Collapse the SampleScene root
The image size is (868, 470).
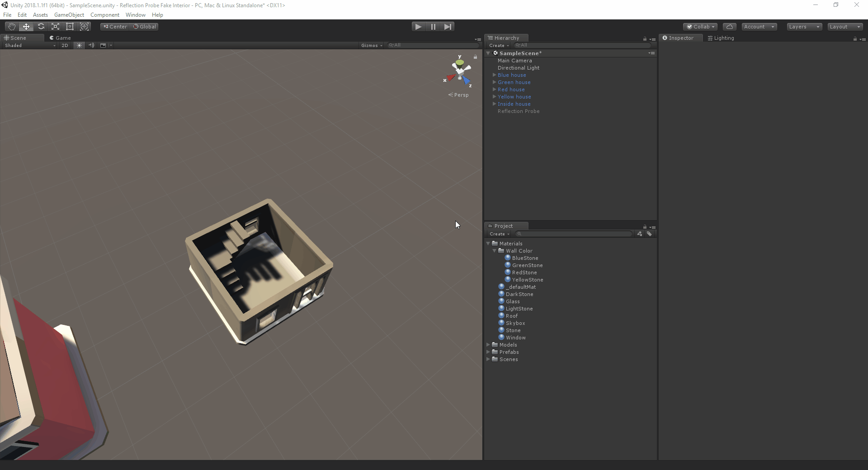(x=488, y=53)
